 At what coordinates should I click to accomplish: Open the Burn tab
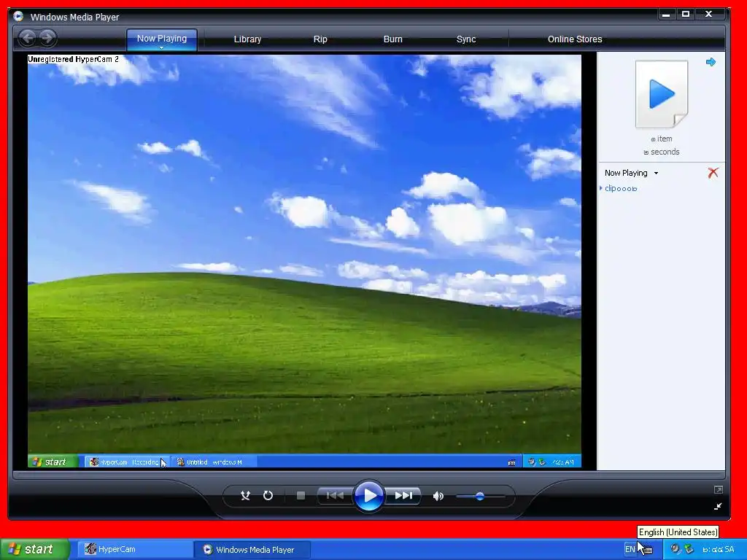point(393,39)
